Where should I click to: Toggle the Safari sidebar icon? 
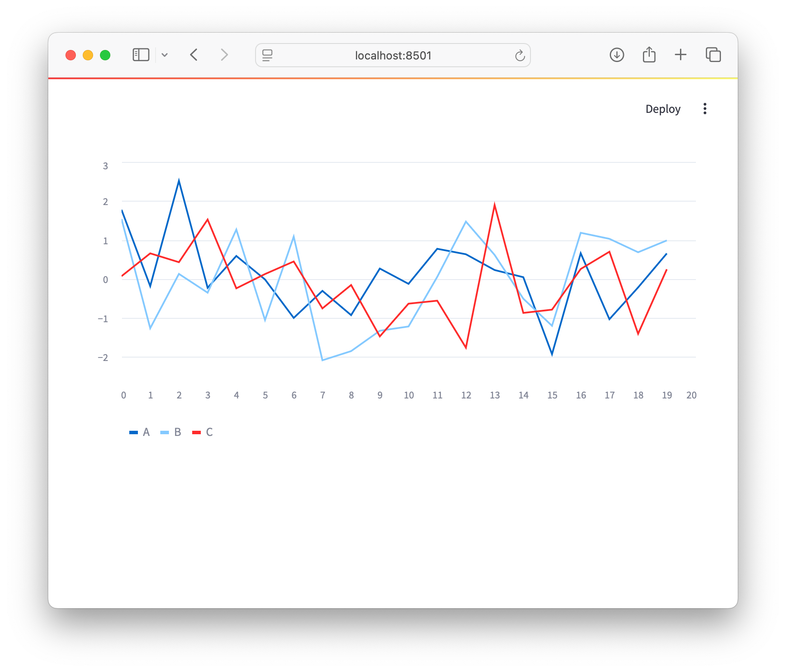pos(141,55)
